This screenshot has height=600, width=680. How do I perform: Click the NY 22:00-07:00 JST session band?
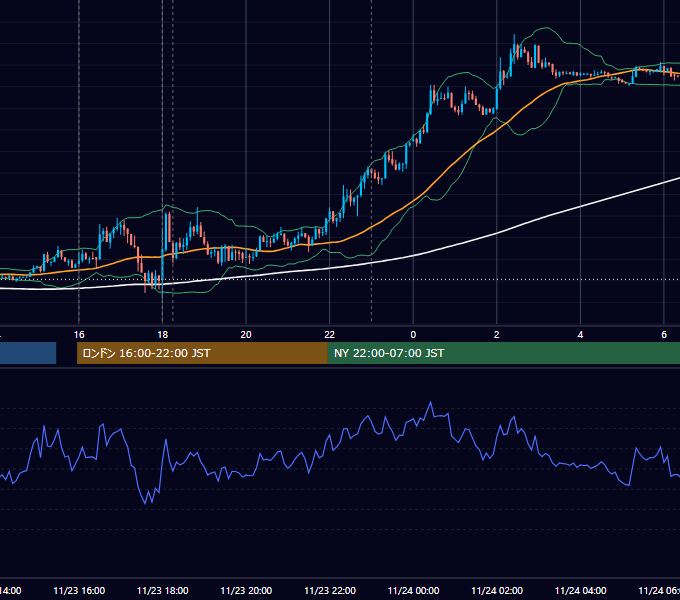tap(503, 353)
